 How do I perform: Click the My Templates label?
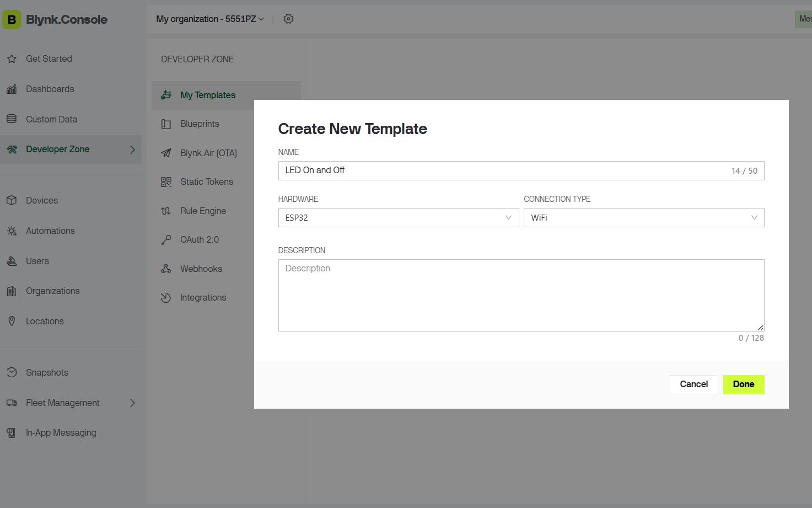208,95
